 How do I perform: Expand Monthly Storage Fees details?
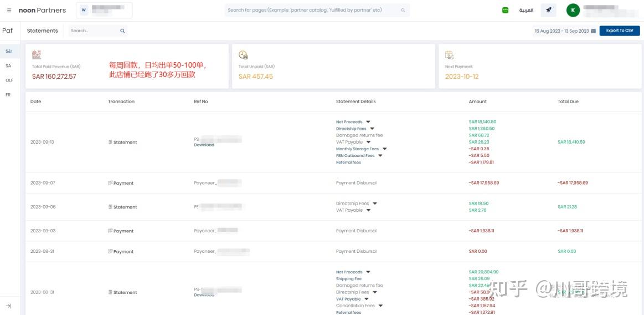(x=384, y=149)
